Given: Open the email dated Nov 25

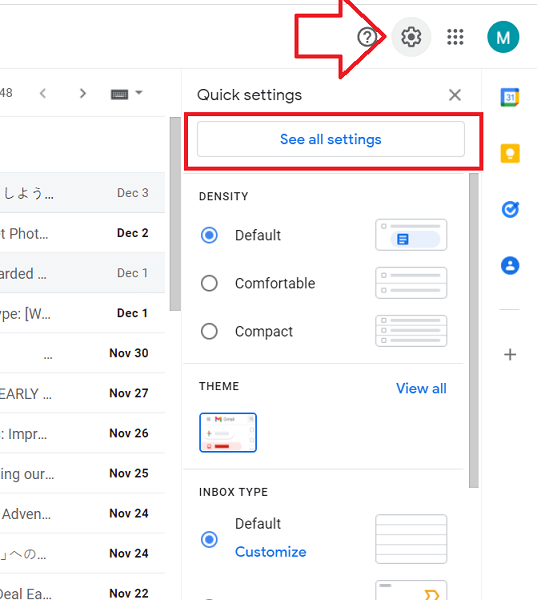Looking at the screenshot, I should [x=82, y=473].
